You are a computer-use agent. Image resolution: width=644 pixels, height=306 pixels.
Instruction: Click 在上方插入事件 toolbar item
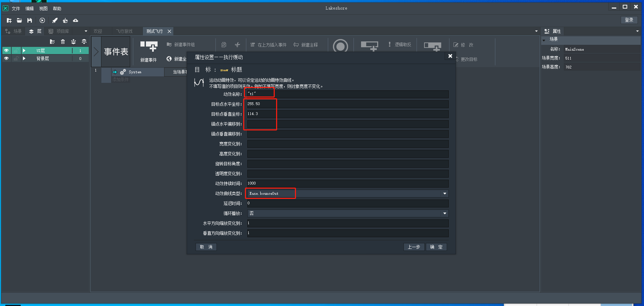(x=269, y=45)
